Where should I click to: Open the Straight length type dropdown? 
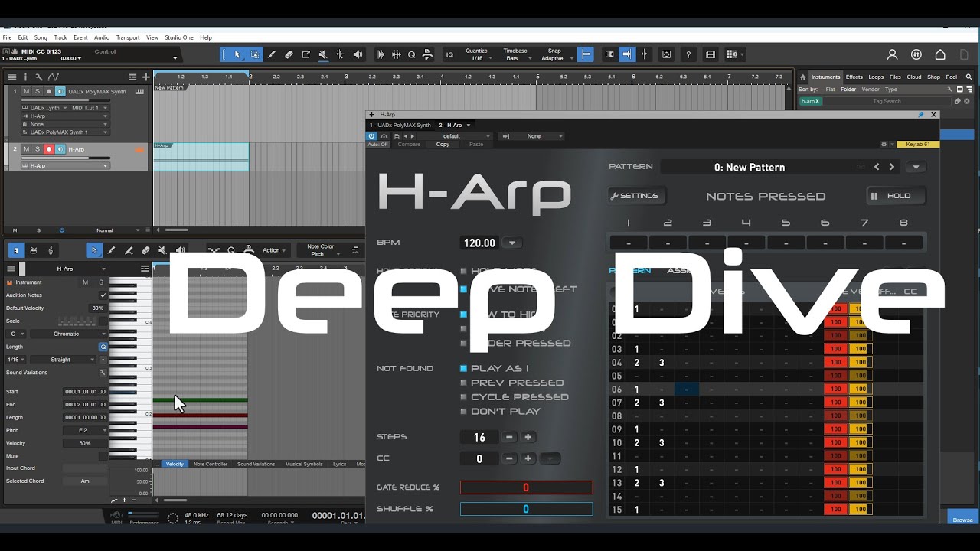[x=64, y=360]
